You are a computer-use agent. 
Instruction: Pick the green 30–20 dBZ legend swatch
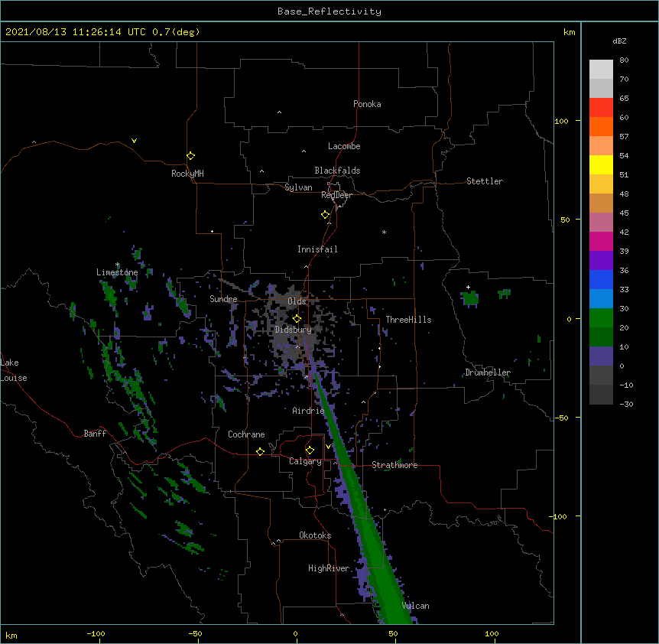pos(601,318)
